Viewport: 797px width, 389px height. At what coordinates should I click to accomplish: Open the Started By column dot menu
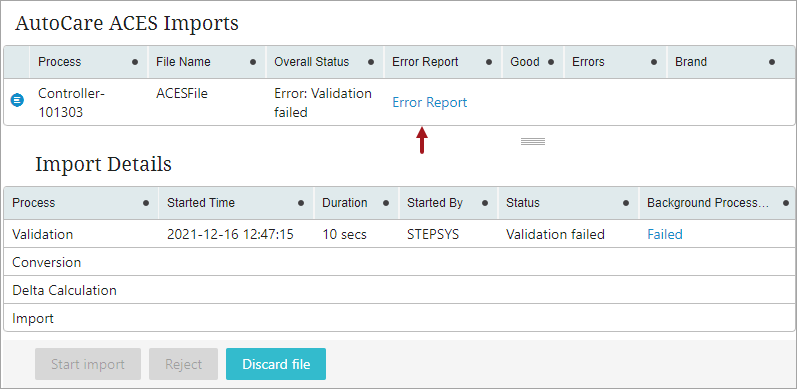485,203
